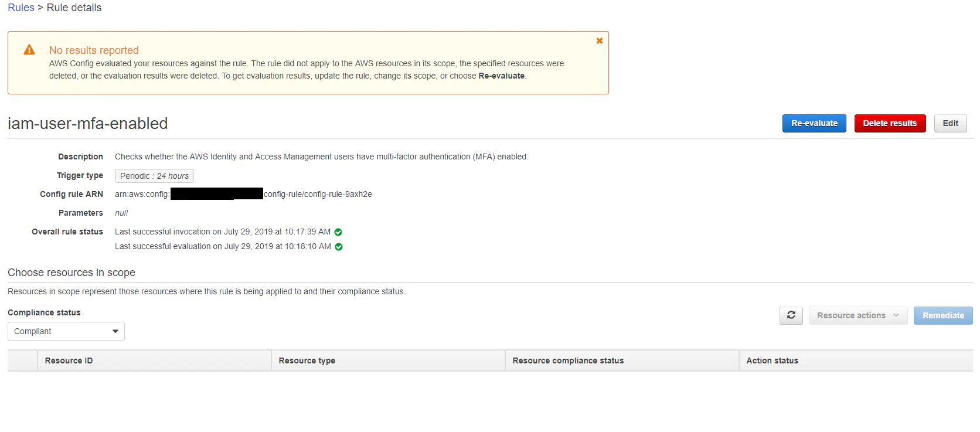Viewport: 980px width, 432px height.
Task: Click the rule Description text about MFA
Action: click(321, 157)
